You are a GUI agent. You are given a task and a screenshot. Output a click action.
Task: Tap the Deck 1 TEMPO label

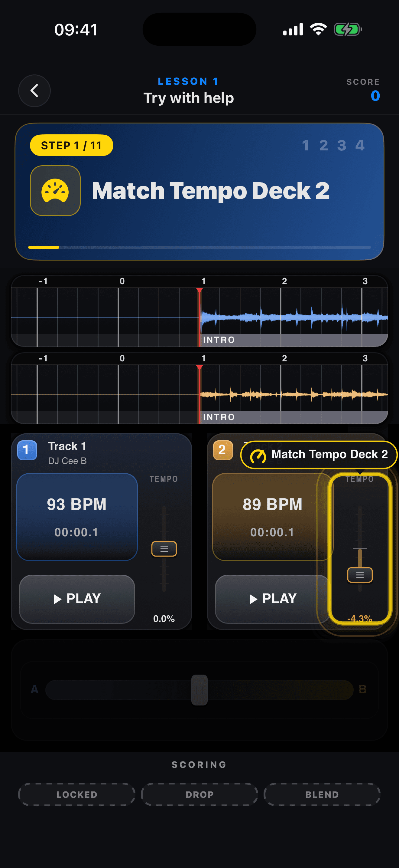point(164,479)
